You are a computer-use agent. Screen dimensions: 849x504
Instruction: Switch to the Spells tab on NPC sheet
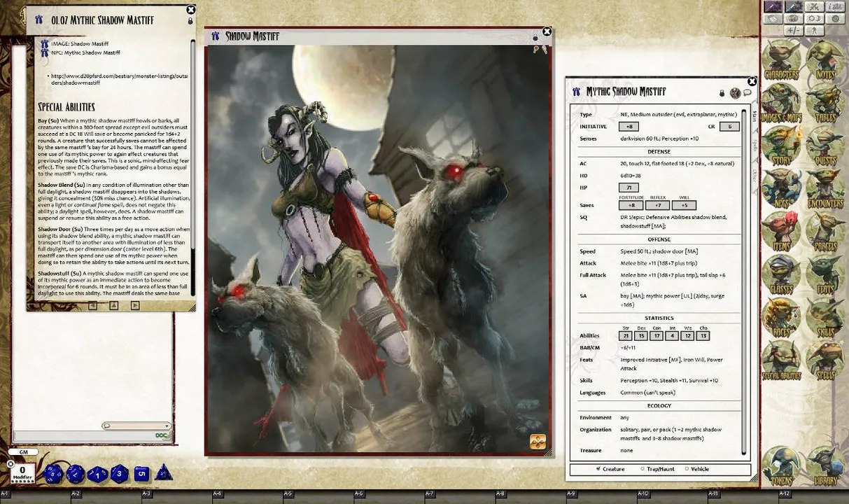click(x=755, y=145)
